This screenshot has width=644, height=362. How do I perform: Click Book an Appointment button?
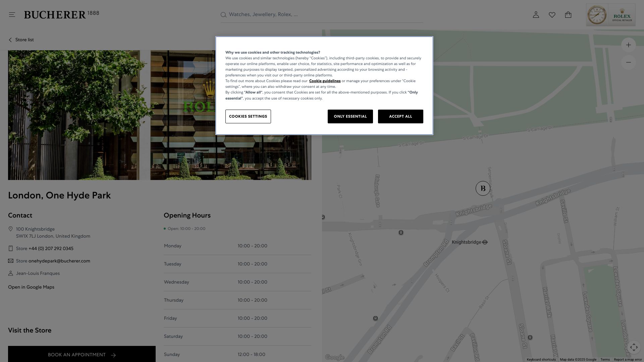82,354
